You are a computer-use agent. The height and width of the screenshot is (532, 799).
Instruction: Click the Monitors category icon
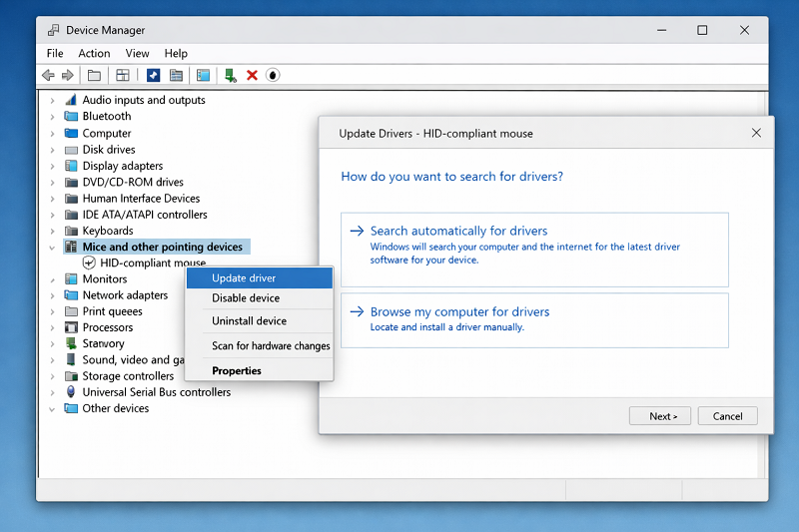click(x=71, y=279)
